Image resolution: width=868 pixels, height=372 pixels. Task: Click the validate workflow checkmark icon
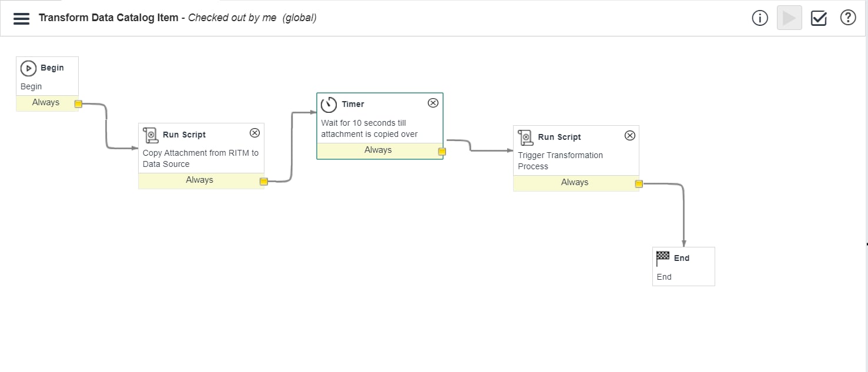click(819, 18)
